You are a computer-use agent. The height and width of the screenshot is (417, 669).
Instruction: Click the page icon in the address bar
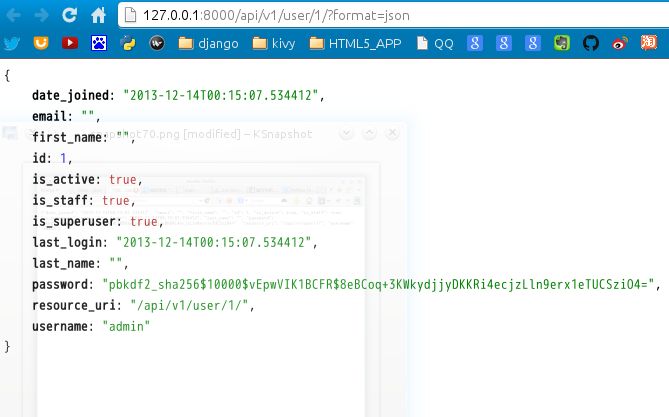point(130,15)
